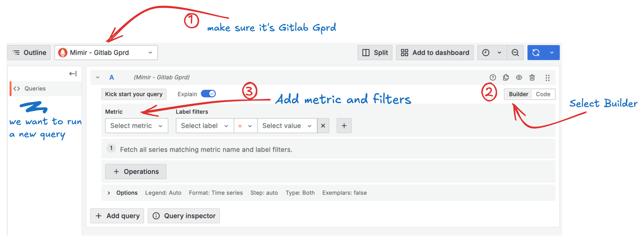
Task: Expand the Options section
Action: point(127,193)
